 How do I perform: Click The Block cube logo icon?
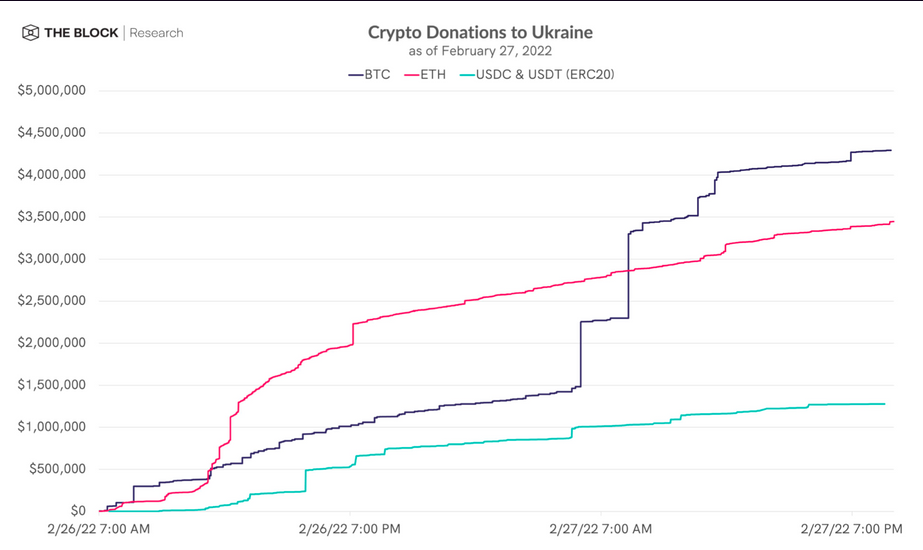click(31, 33)
